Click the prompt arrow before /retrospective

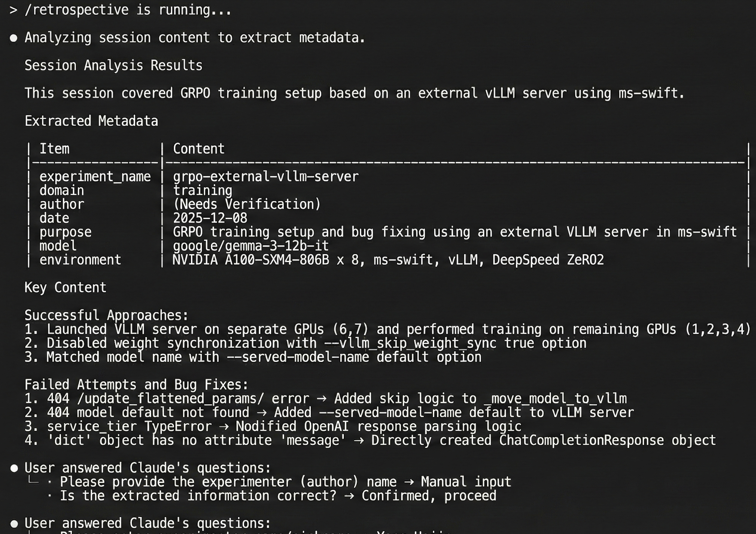(x=13, y=10)
